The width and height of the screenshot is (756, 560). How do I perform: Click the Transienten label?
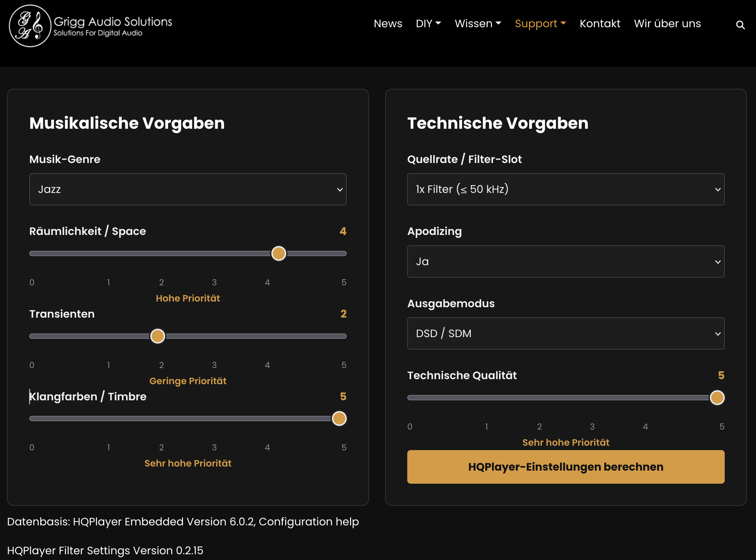[x=62, y=314]
